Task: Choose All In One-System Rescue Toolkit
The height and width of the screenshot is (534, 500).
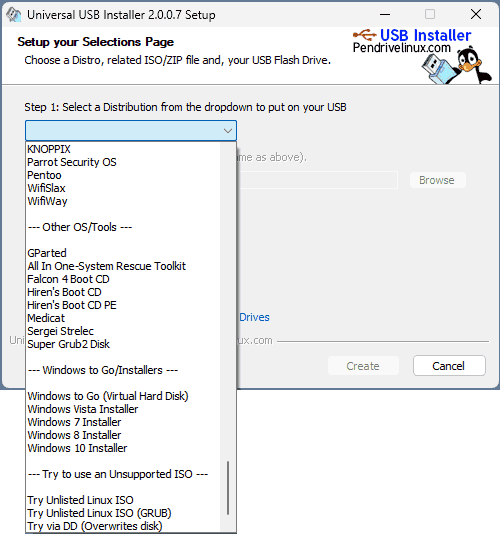Action: 107,266
